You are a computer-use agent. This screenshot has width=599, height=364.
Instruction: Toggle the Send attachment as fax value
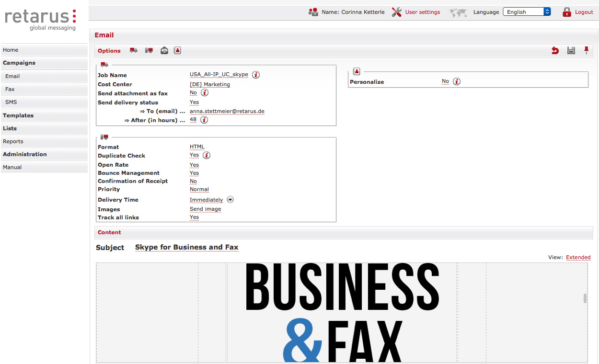193,93
